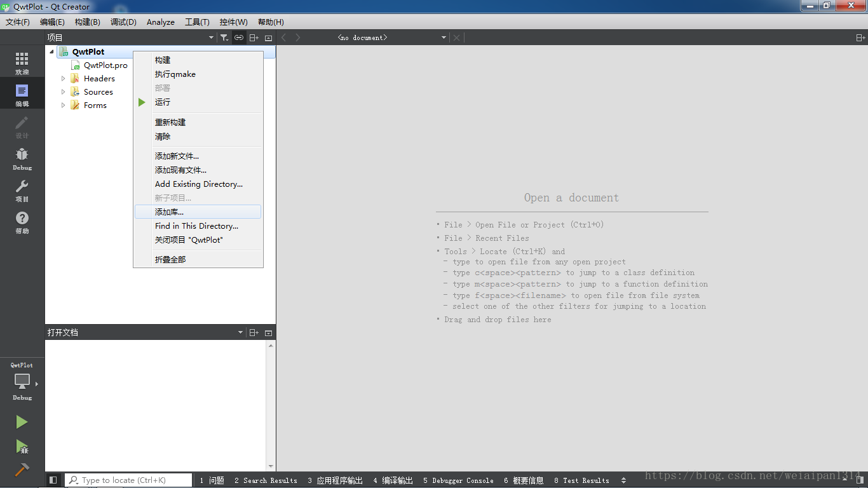
Task: Open the 设计 (Design) mode
Action: point(22,127)
